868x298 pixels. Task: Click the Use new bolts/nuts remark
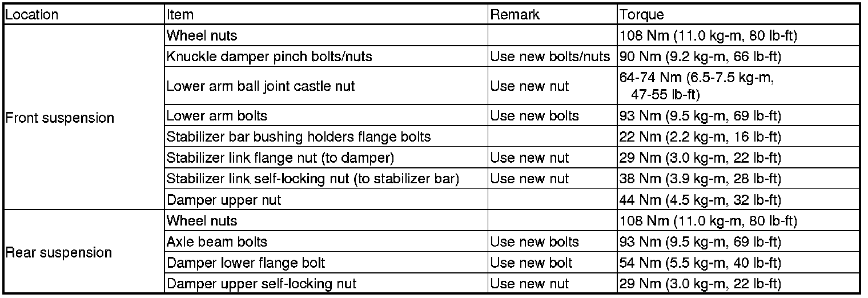pos(550,57)
